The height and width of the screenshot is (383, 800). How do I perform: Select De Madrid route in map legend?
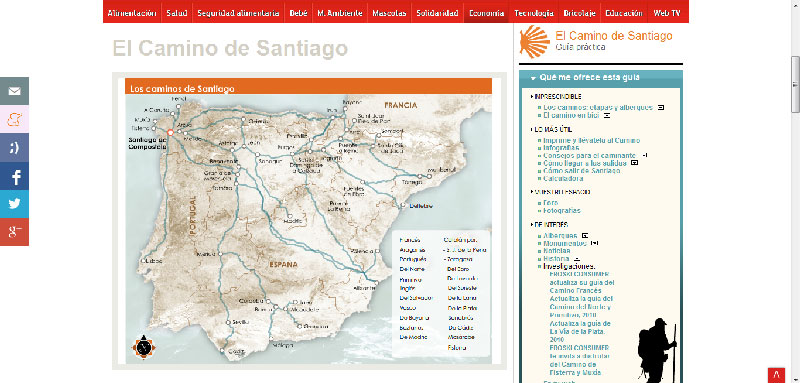(413, 337)
